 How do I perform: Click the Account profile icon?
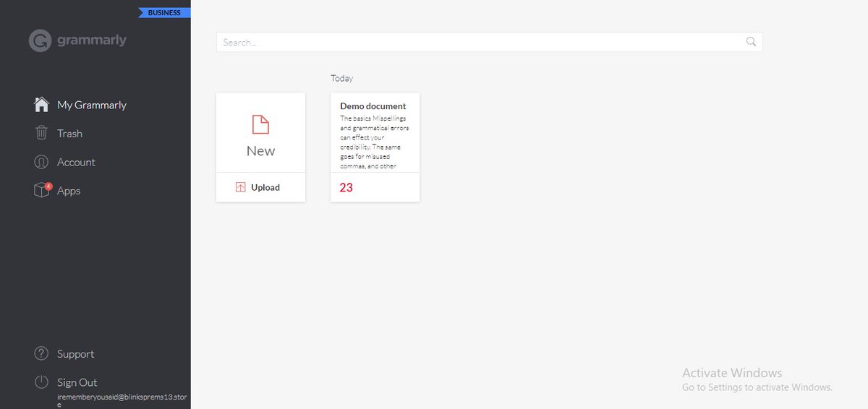pos(42,162)
